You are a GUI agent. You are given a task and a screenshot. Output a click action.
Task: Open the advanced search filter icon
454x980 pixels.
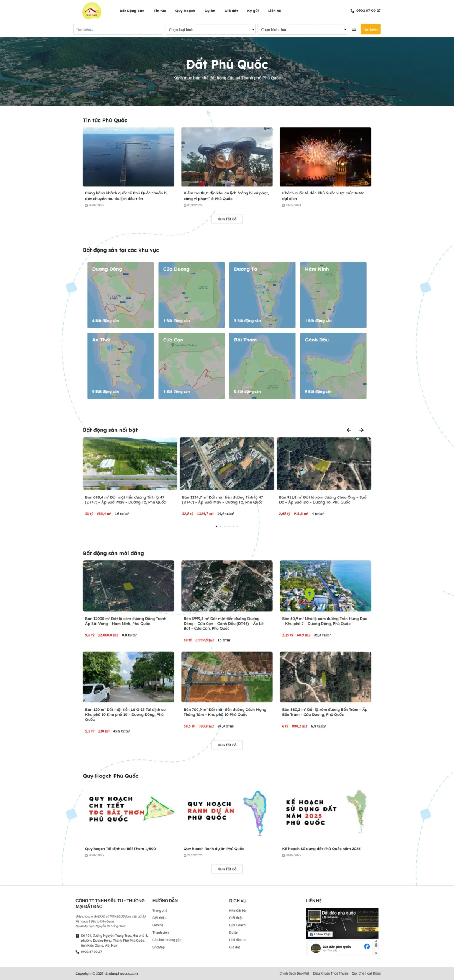click(x=354, y=29)
